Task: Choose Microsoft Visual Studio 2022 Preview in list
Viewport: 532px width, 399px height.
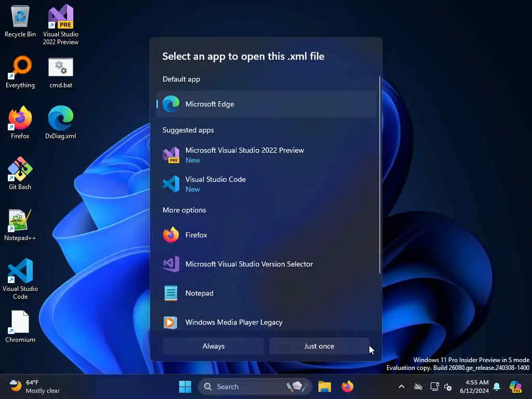Action: tap(266, 155)
